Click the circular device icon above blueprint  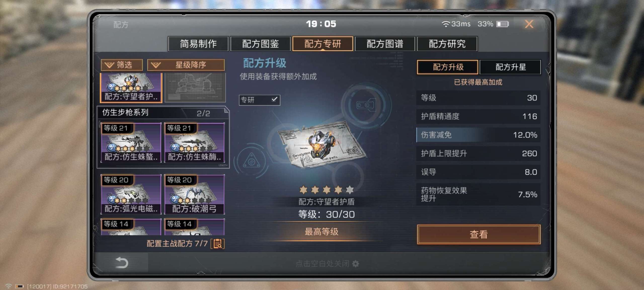point(366,105)
